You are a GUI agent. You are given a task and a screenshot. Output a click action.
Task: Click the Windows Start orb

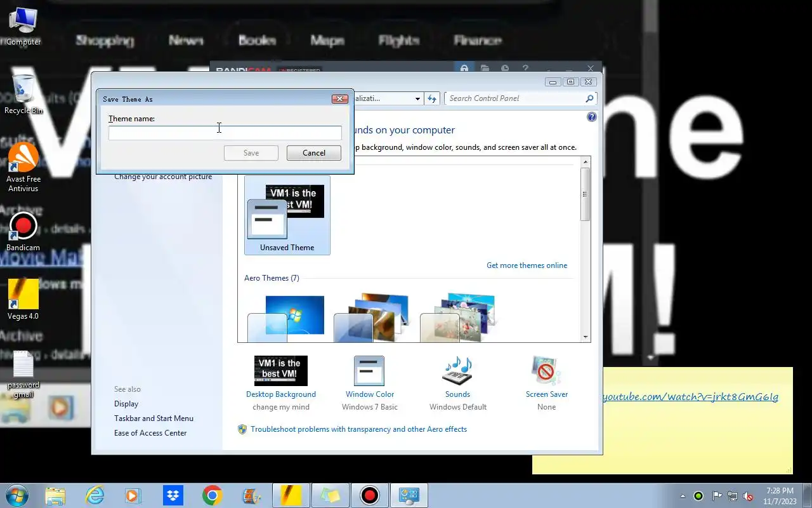coord(16,495)
